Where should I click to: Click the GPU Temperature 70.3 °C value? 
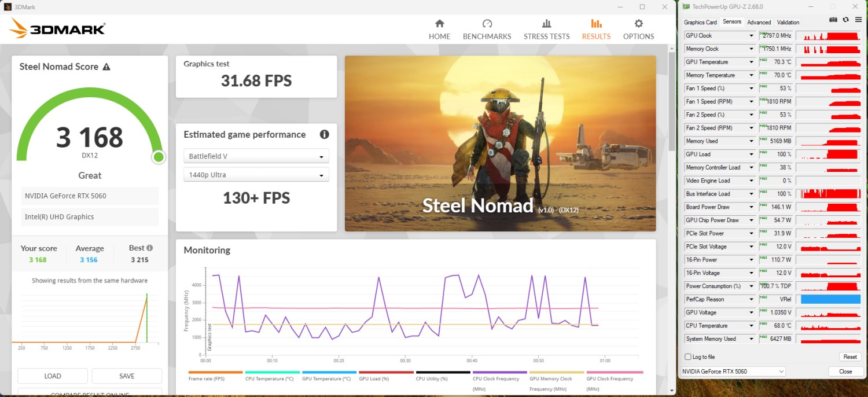(x=782, y=62)
